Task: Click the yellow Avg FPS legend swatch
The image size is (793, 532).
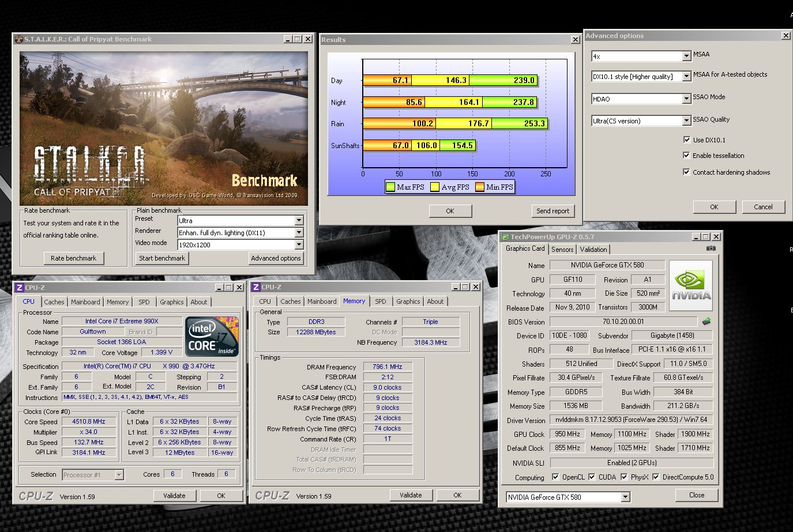Action: [x=435, y=187]
